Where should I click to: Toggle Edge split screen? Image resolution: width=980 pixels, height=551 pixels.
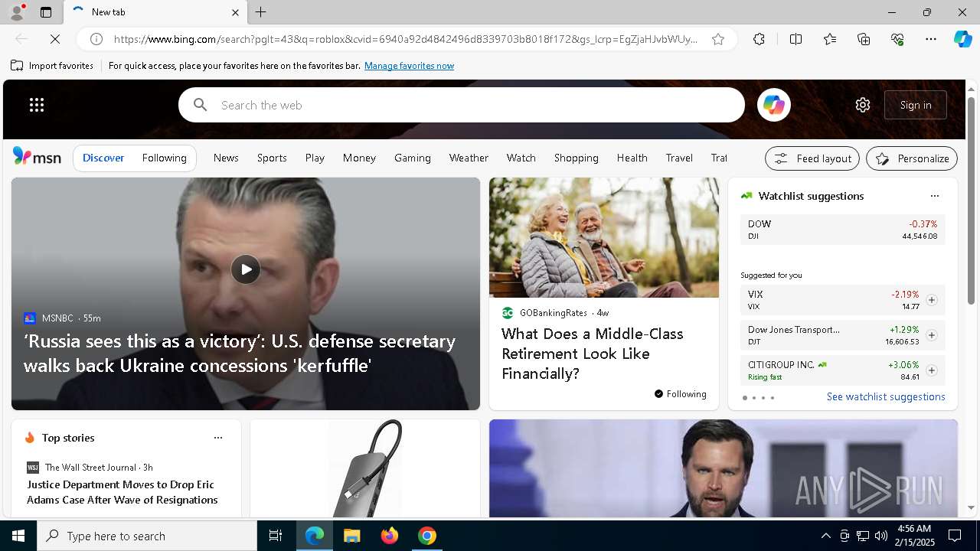pyautogui.click(x=795, y=39)
